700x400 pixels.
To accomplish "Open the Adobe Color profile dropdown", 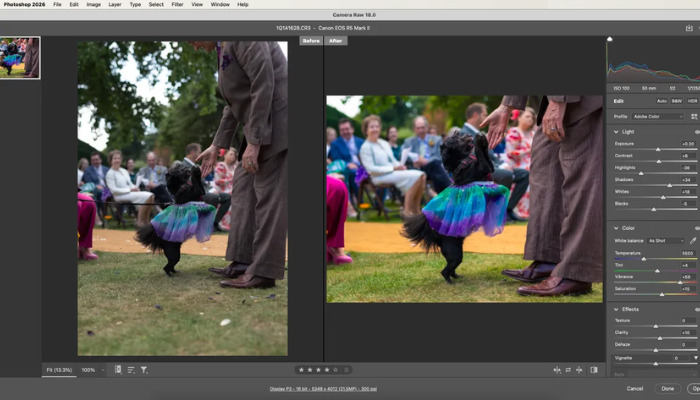I will tap(660, 116).
